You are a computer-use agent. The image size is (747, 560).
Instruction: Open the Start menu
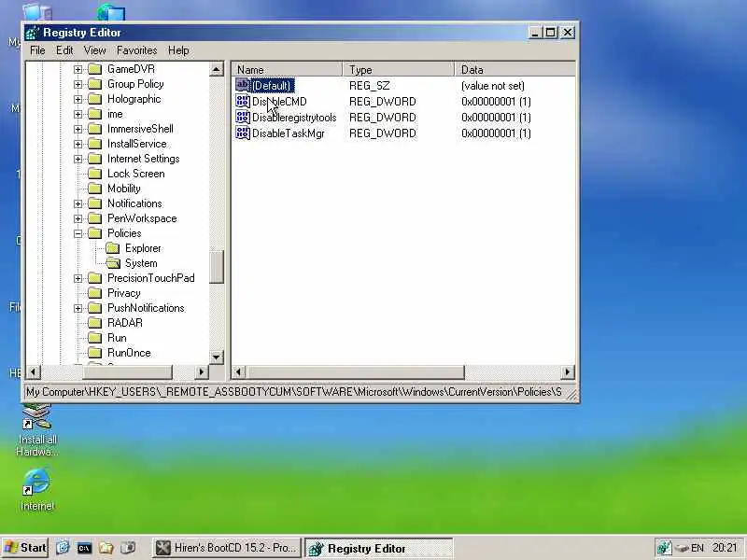coord(25,548)
